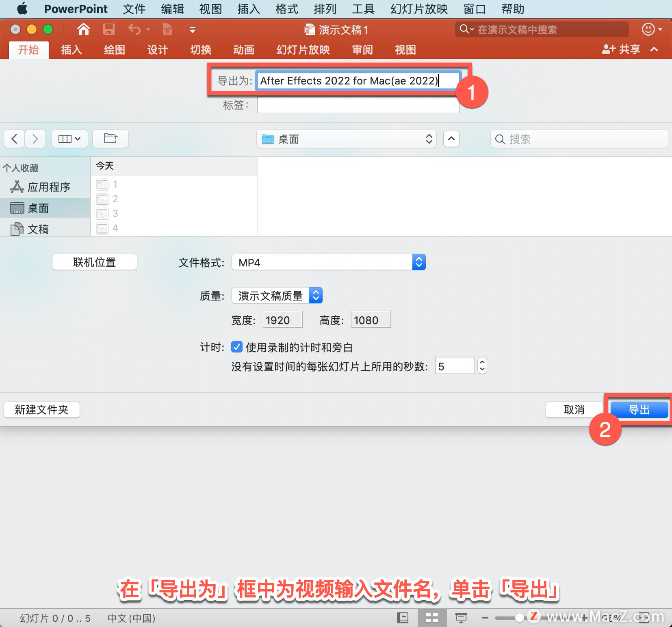Open the 视图 ribbon tab

pyautogui.click(x=405, y=50)
